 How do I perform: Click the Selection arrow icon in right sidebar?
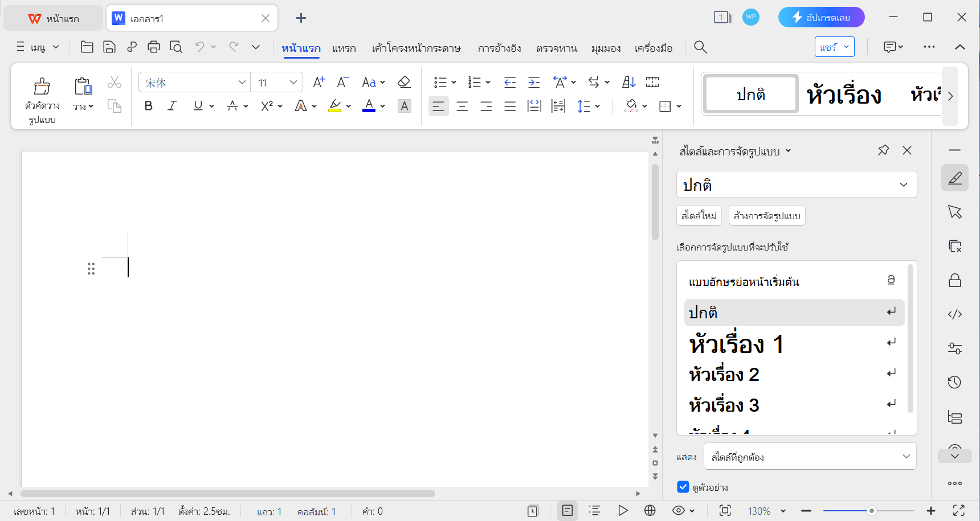pos(955,212)
